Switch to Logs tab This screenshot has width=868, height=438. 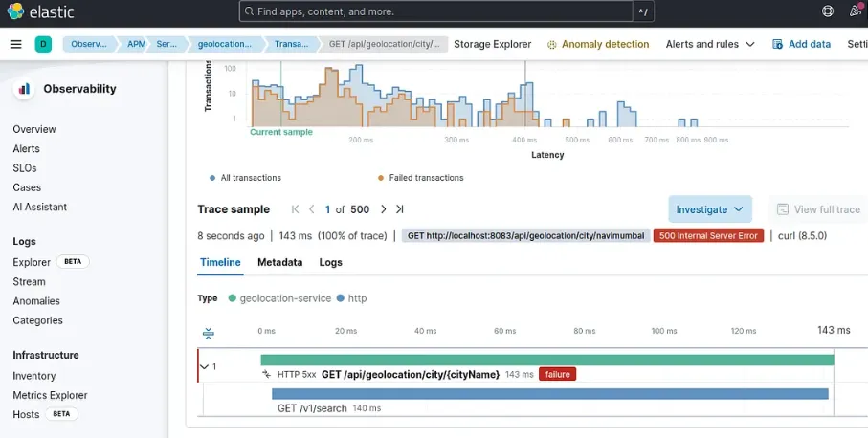330,262
